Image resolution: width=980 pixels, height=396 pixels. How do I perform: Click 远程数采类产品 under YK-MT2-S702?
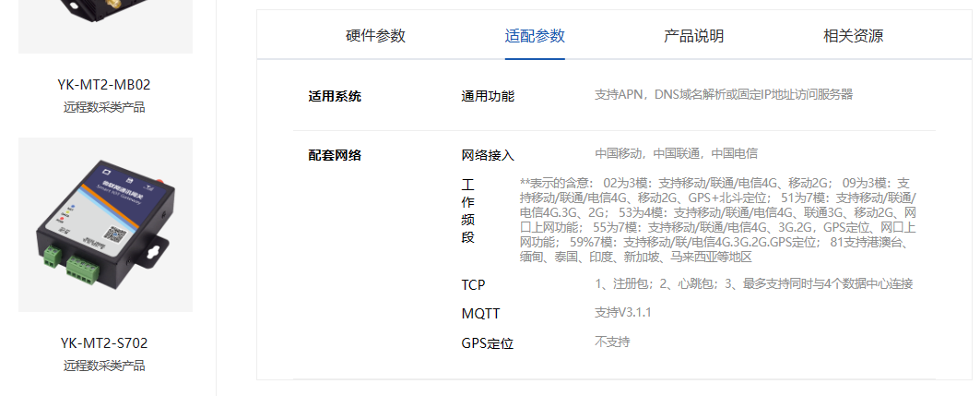[x=104, y=366]
